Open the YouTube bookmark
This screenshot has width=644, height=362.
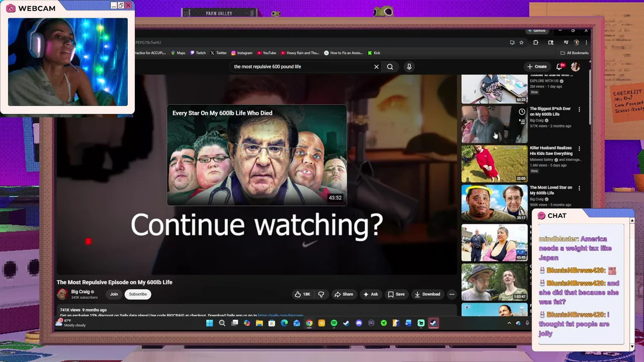(267, 53)
